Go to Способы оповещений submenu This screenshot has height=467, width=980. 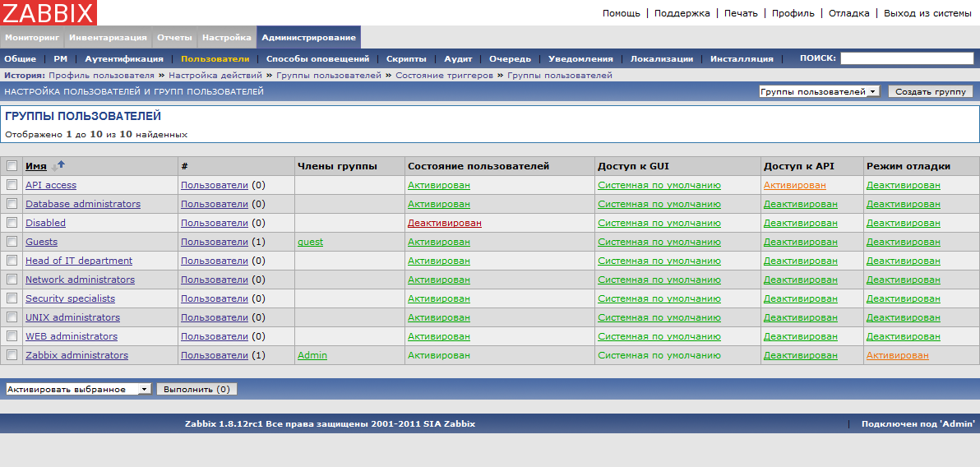(317, 58)
